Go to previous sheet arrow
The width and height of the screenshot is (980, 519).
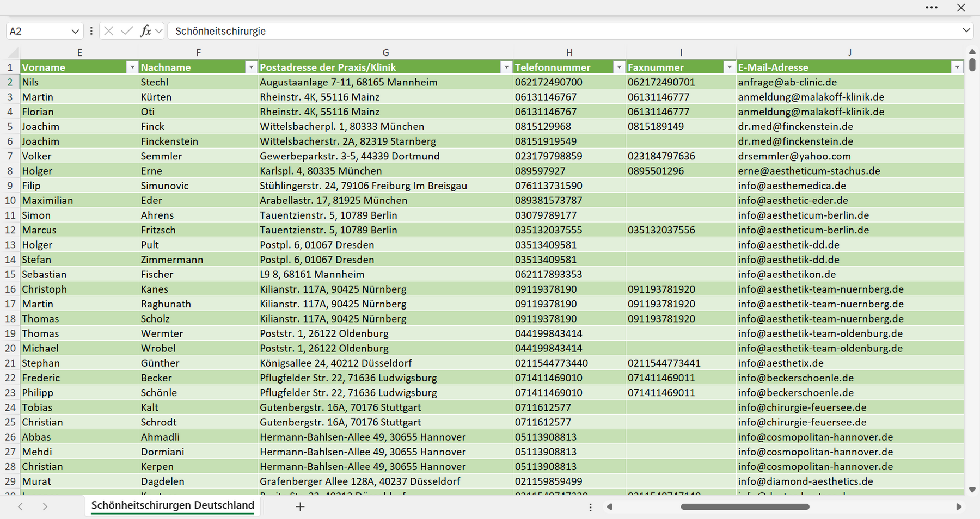(20, 506)
